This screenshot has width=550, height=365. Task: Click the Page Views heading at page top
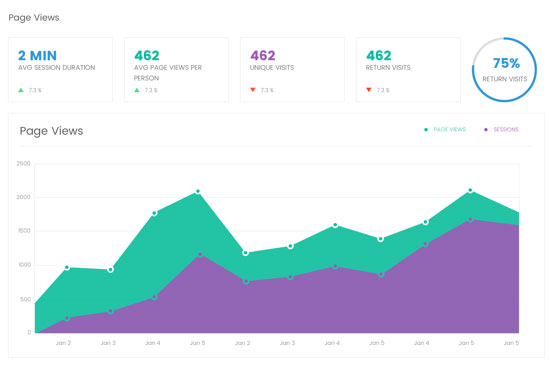[34, 18]
